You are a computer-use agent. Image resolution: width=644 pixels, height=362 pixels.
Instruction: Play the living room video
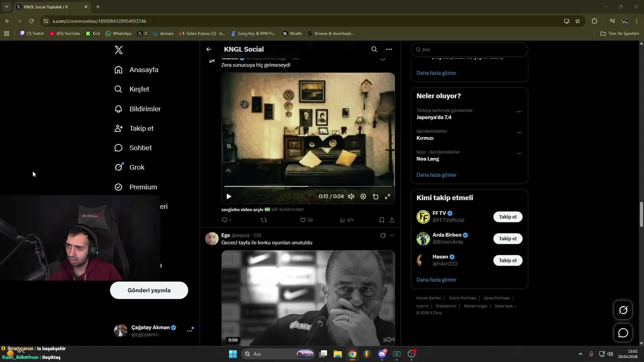click(x=229, y=197)
